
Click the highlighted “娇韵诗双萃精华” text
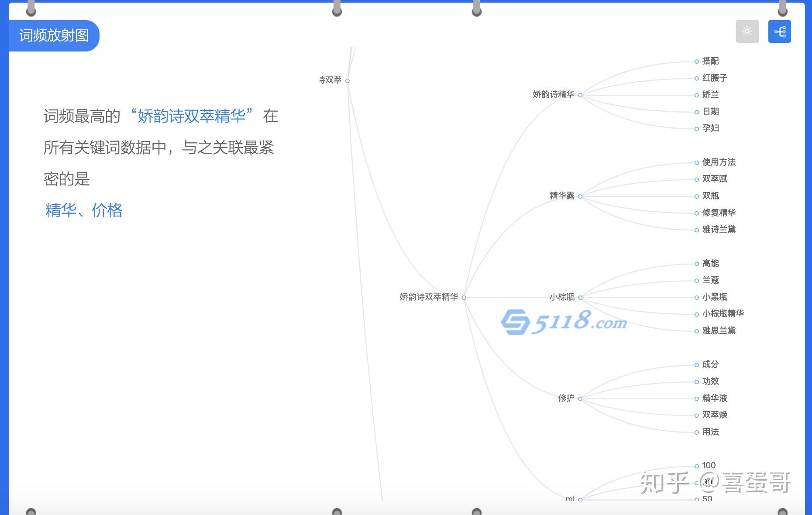pos(192,116)
